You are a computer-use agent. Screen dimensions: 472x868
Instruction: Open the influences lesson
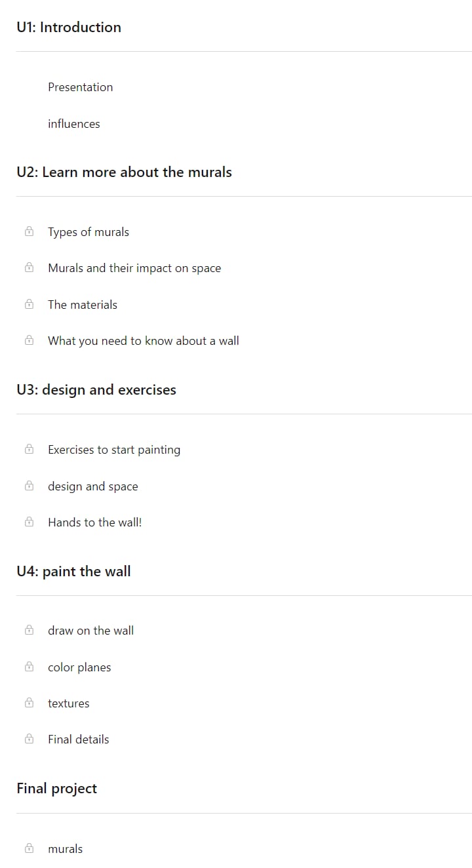(74, 124)
